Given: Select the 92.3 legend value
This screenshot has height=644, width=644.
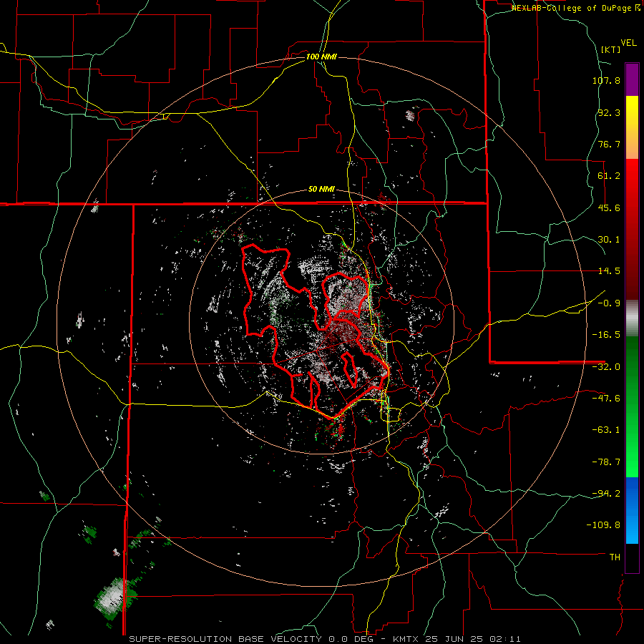Looking at the screenshot, I should click(609, 112).
